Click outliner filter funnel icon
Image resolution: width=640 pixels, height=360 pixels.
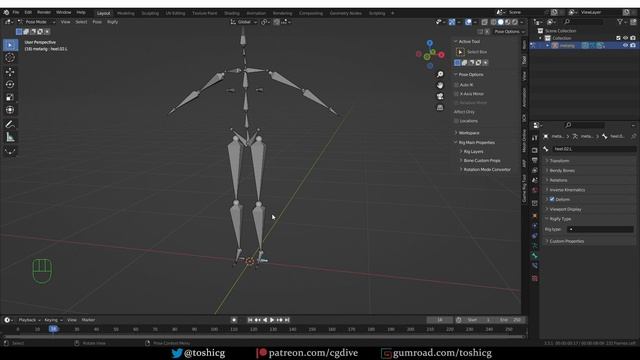(620, 22)
